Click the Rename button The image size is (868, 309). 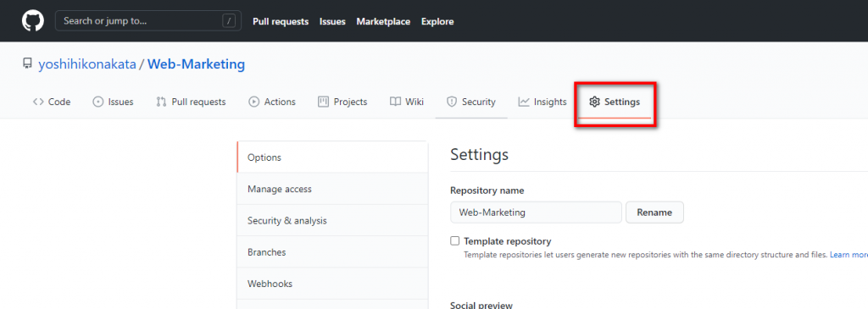point(654,212)
